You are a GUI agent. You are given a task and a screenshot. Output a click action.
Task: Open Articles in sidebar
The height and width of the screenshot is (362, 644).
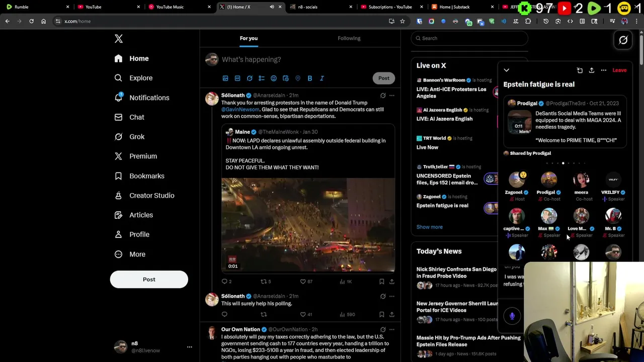(x=133, y=215)
